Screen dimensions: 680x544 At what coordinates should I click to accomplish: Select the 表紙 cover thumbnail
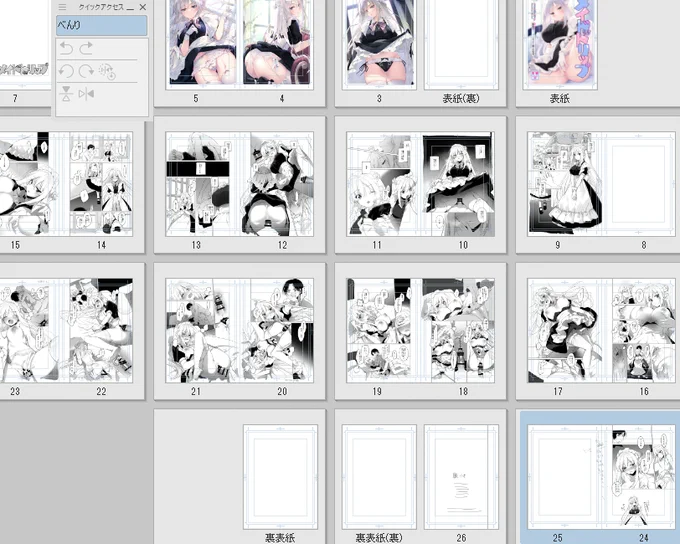560,43
